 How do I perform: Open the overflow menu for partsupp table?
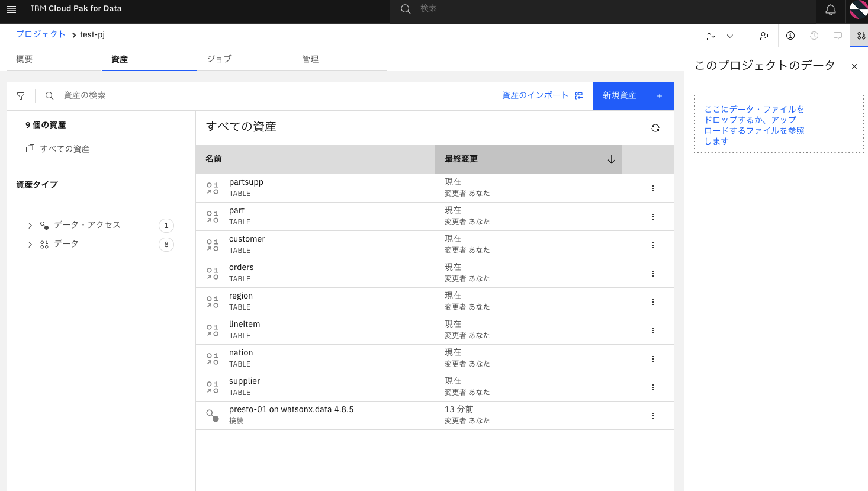[653, 188]
